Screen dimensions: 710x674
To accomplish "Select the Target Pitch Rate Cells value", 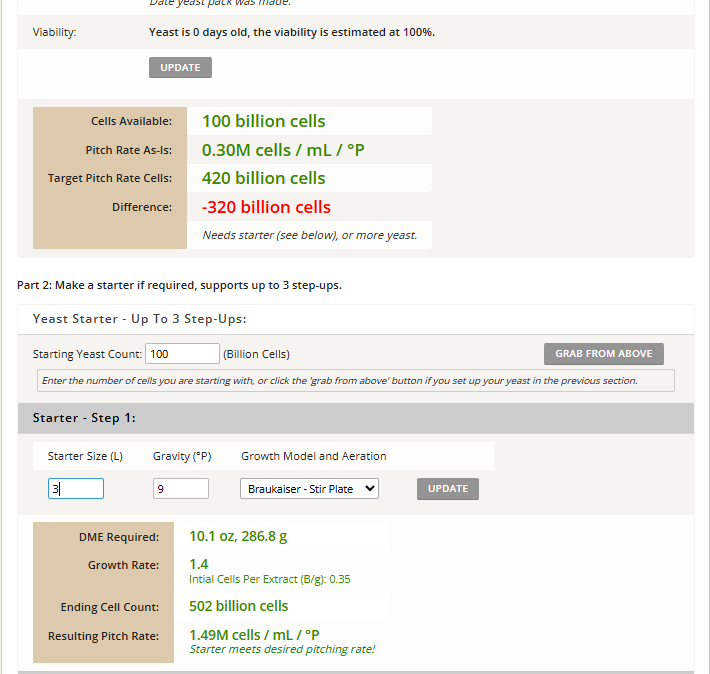I will click(263, 178).
